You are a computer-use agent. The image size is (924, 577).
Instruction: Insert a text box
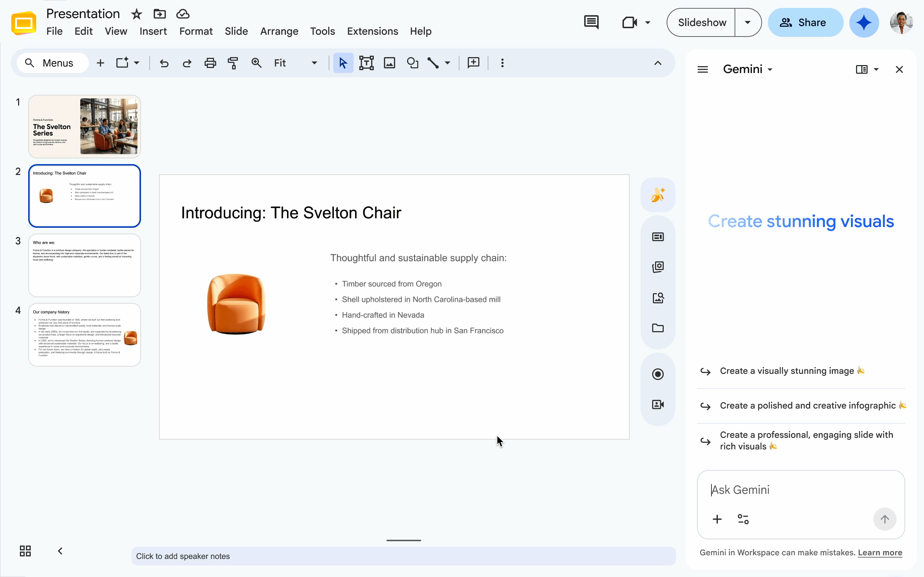366,63
